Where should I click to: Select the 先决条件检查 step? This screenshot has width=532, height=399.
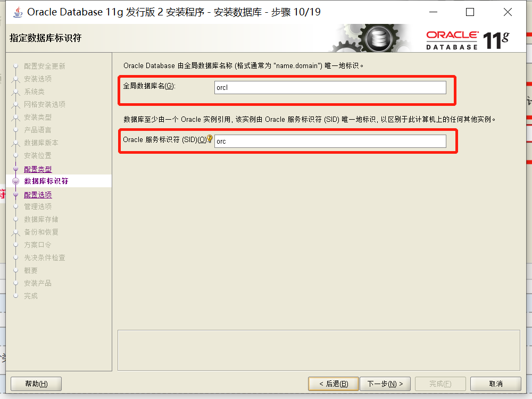[45, 258]
